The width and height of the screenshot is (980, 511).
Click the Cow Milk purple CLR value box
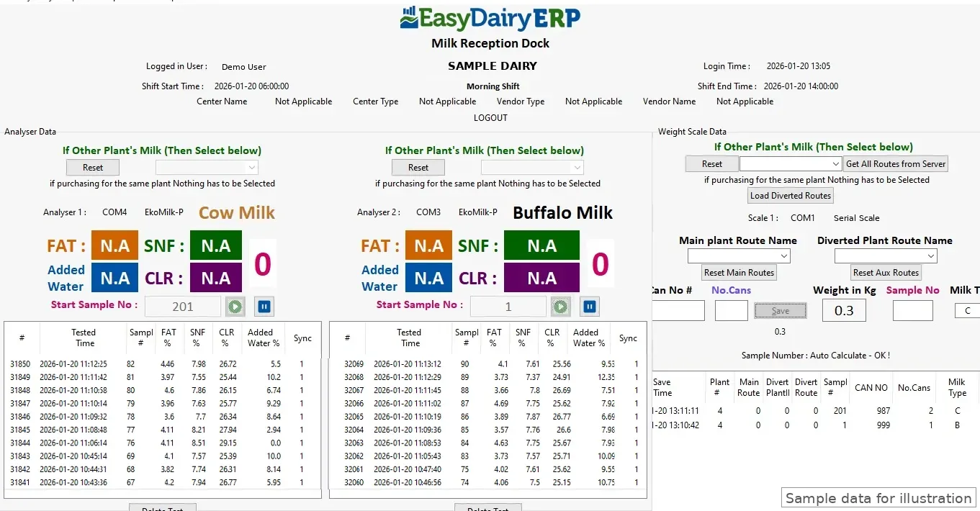click(216, 278)
